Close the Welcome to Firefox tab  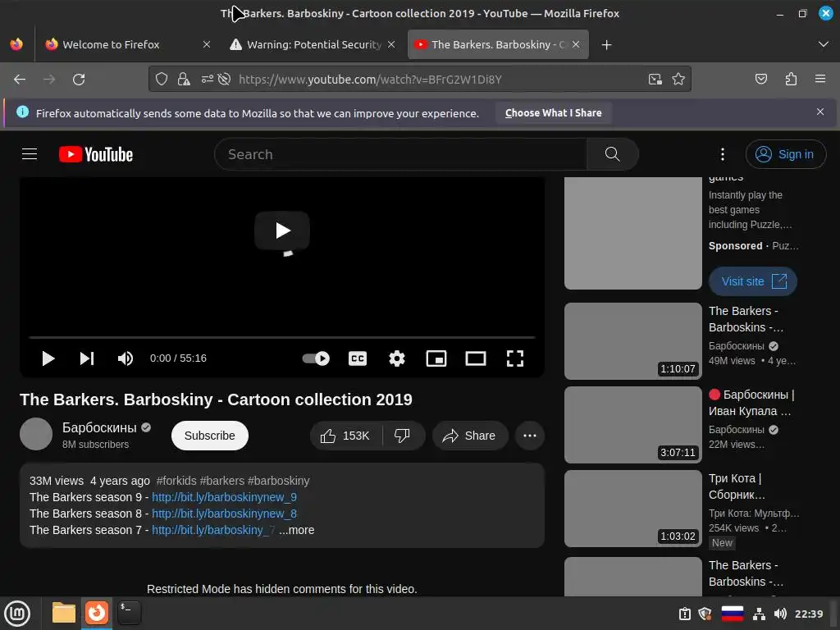(x=207, y=44)
